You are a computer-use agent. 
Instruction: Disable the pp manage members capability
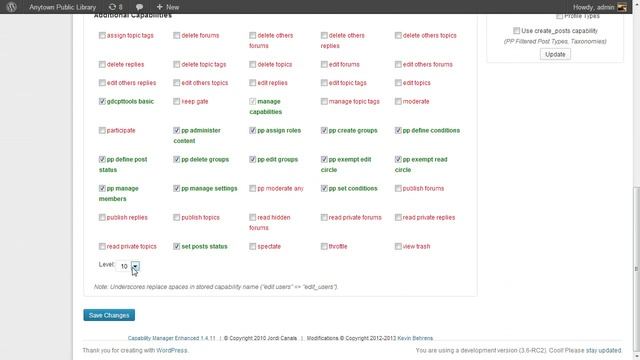click(x=102, y=189)
